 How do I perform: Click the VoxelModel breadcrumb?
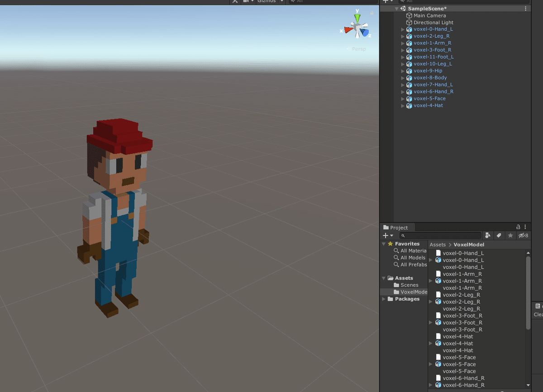(x=469, y=244)
